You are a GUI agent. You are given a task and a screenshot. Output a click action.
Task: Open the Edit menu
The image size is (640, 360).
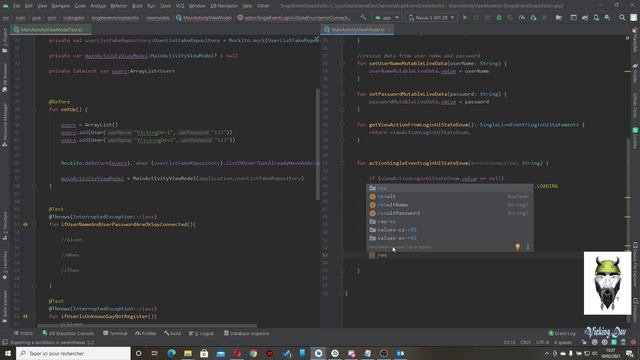click(x=29, y=6)
